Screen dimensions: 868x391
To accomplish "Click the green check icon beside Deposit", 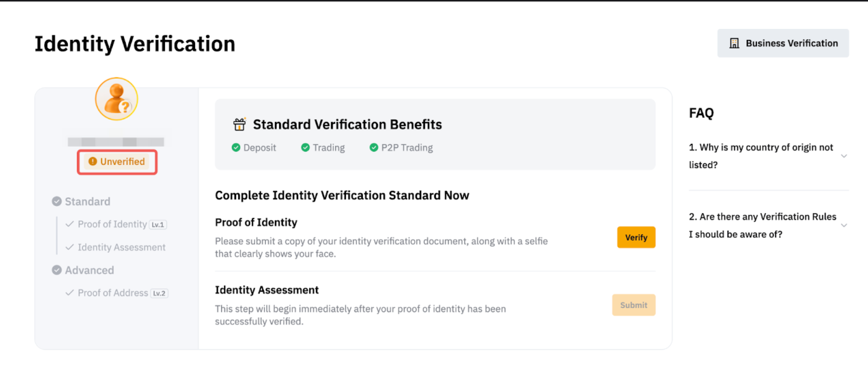I will (236, 148).
